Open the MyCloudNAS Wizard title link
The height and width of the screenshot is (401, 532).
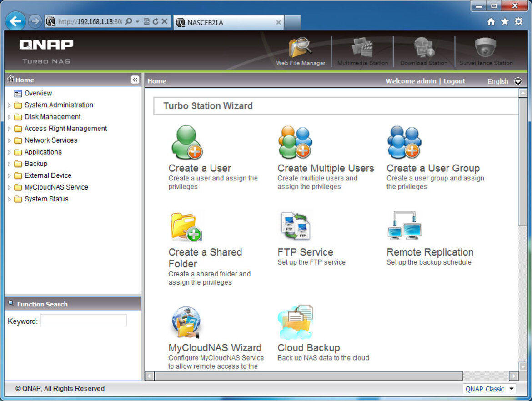(x=215, y=348)
